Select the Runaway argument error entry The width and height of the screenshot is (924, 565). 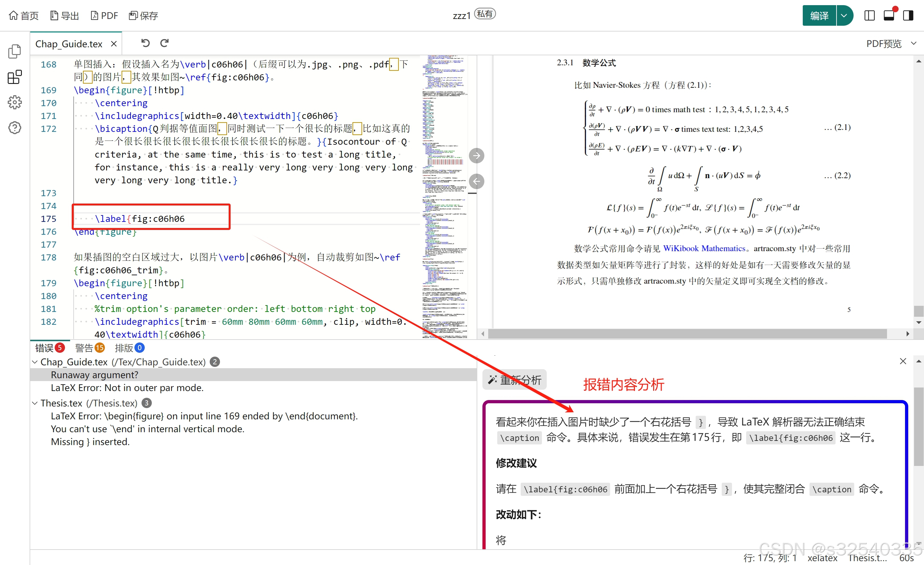point(95,375)
